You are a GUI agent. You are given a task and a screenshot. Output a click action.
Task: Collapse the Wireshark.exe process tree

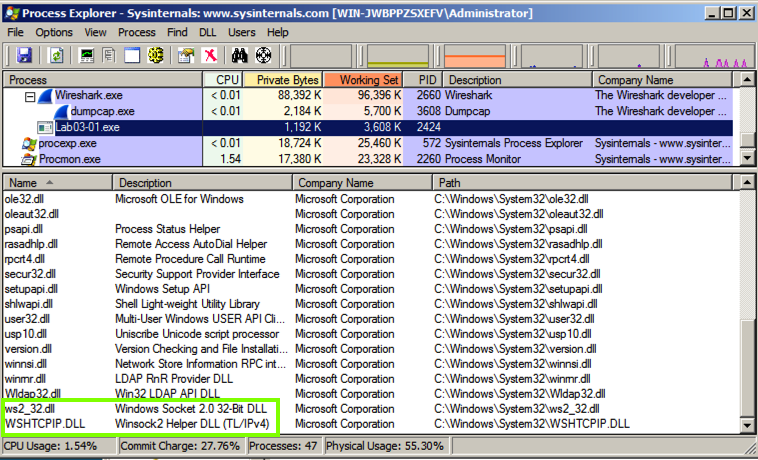click(30, 96)
